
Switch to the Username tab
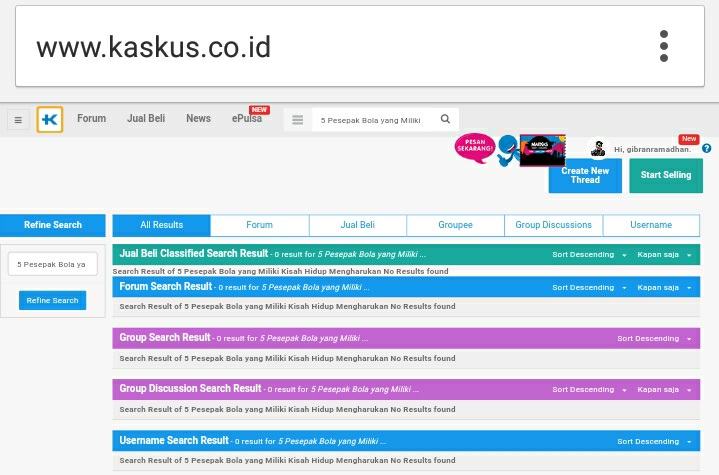coord(651,225)
